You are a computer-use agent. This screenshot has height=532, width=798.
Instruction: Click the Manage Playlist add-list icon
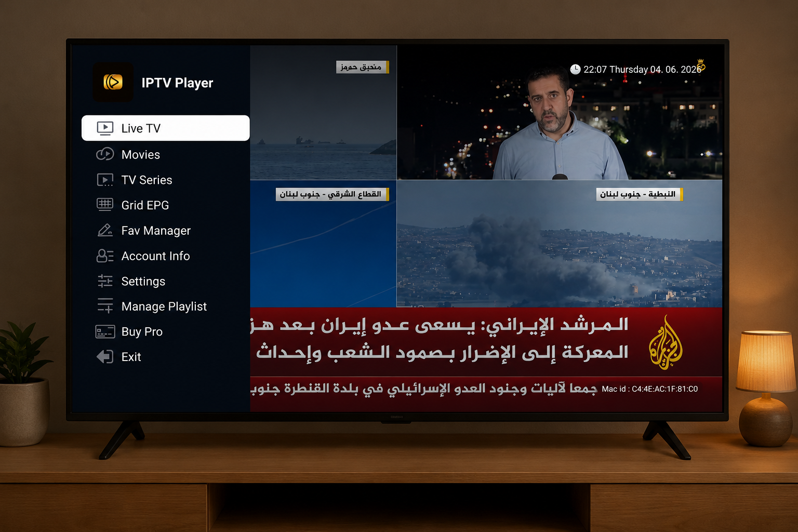click(105, 306)
